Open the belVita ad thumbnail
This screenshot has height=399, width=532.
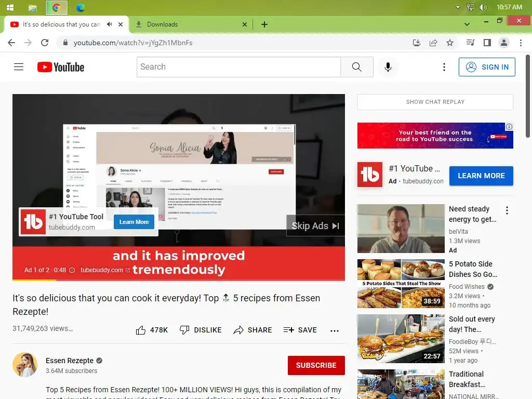pos(401,229)
